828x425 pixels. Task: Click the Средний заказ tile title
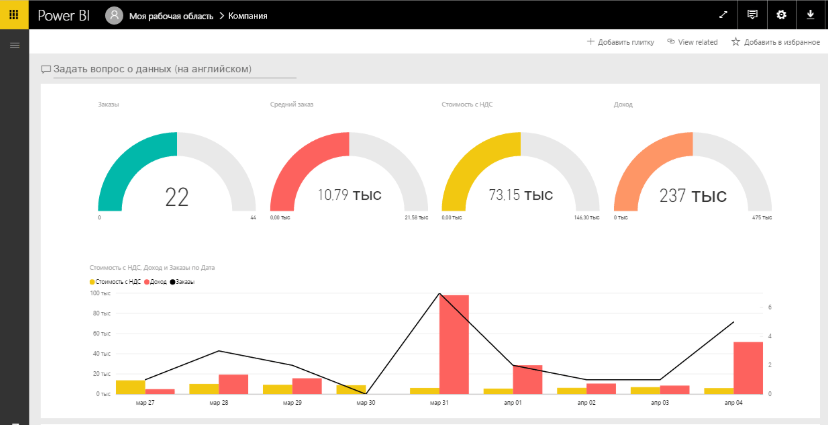tap(291, 105)
